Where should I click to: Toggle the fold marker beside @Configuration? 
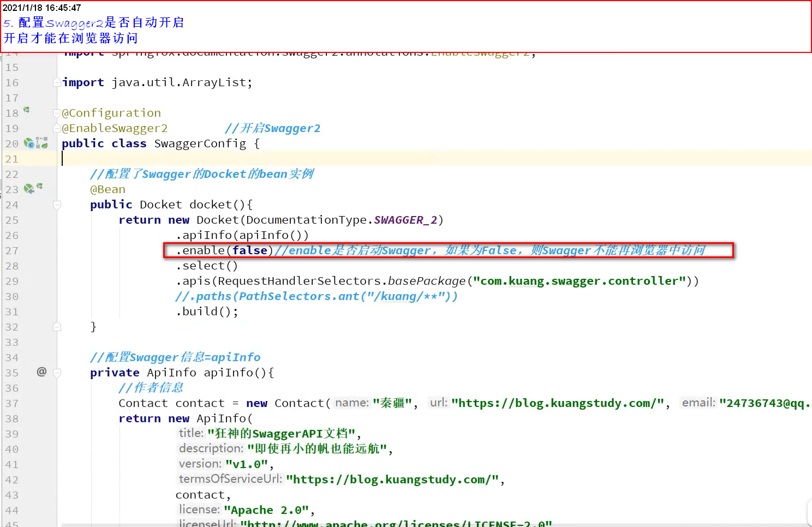(57, 113)
